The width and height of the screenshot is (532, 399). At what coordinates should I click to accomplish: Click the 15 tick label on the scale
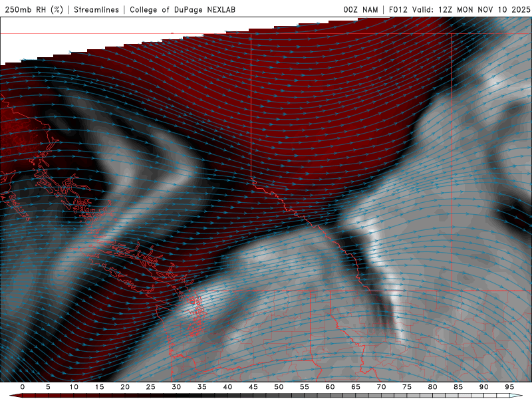99,387
